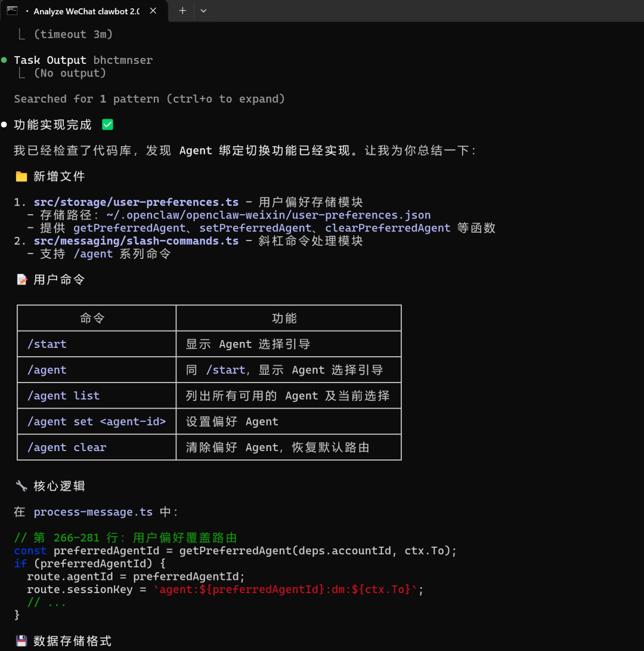Click the green bullet beside Task Output
The width and height of the screenshot is (644, 651).
point(4,60)
